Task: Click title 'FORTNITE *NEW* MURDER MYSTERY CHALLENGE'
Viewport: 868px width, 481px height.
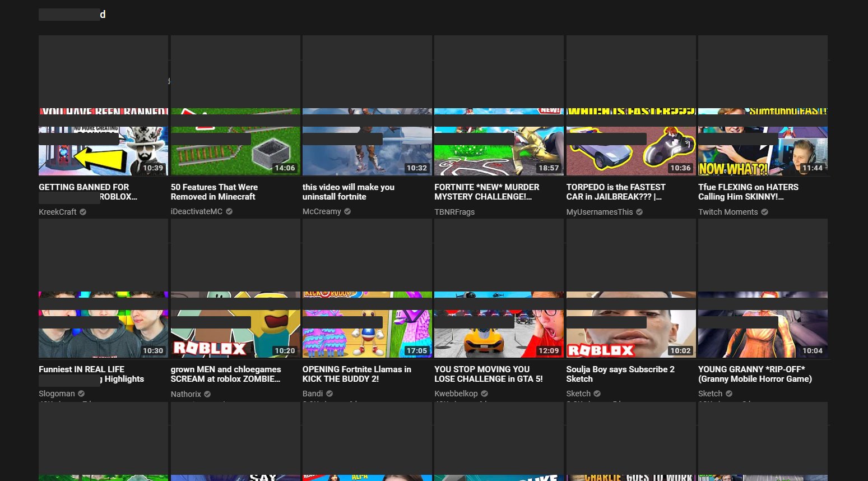Action: pyautogui.click(x=487, y=192)
